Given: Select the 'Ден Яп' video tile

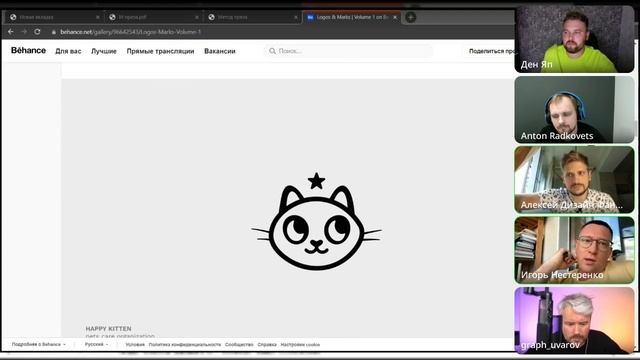Looking at the screenshot, I should [x=574, y=39].
